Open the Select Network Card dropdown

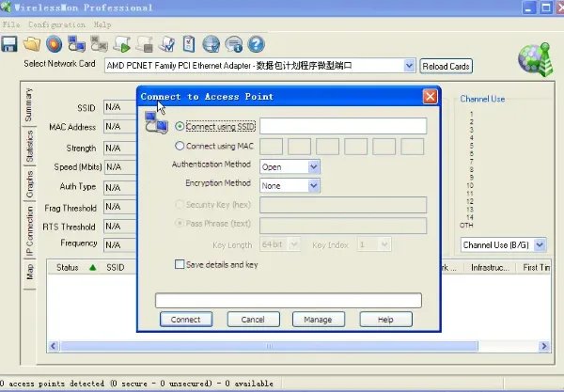pyautogui.click(x=409, y=66)
